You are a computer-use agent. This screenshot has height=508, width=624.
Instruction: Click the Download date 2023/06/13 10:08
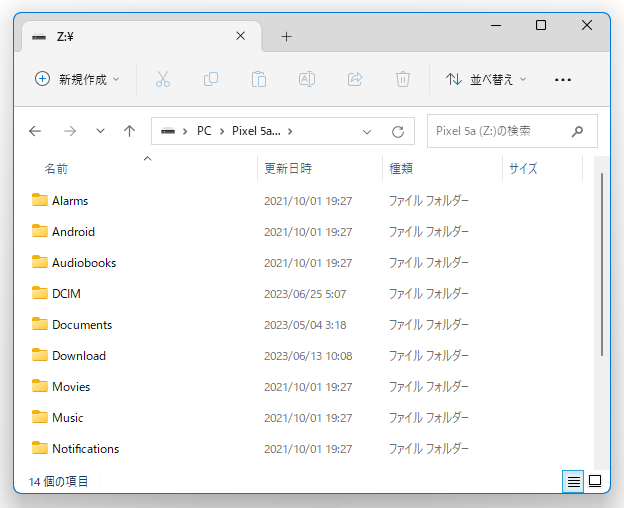(x=308, y=356)
